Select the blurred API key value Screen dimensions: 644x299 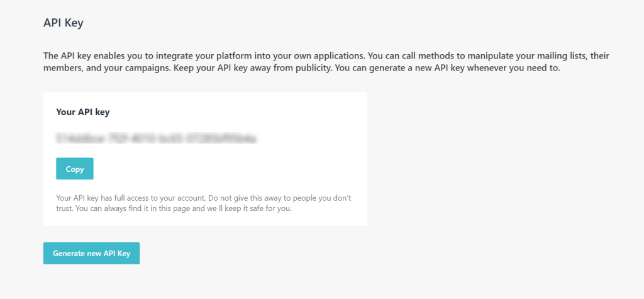tap(157, 137)
